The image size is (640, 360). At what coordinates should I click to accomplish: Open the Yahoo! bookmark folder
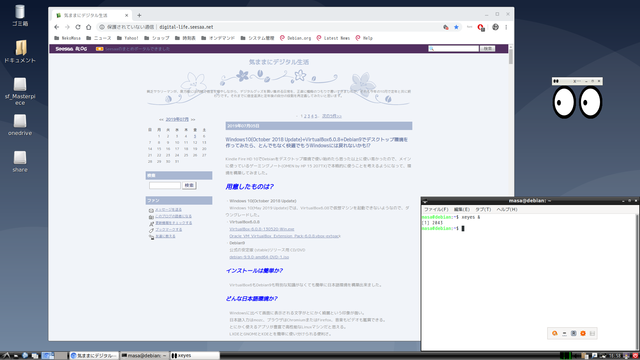pyautogui.click(x=127, y=38)
